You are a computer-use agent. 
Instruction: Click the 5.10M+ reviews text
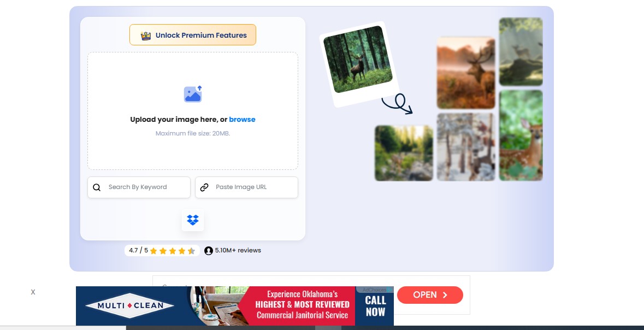point(238,250)
